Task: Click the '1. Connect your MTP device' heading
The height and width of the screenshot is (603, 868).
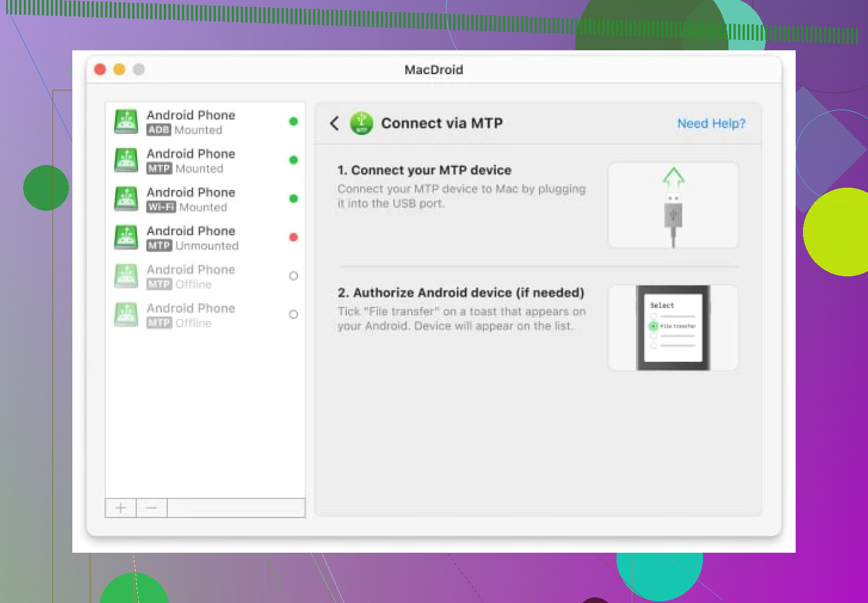Action: coord(424,170)
